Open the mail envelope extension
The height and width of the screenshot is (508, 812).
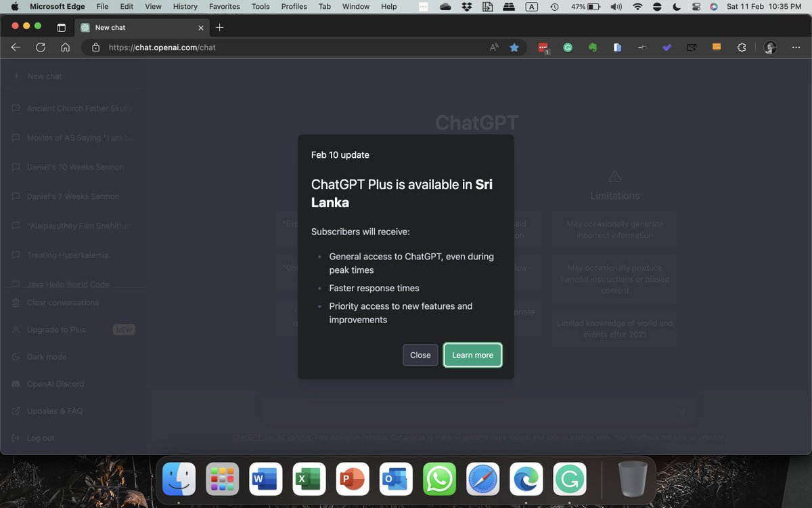click(692, 47)
